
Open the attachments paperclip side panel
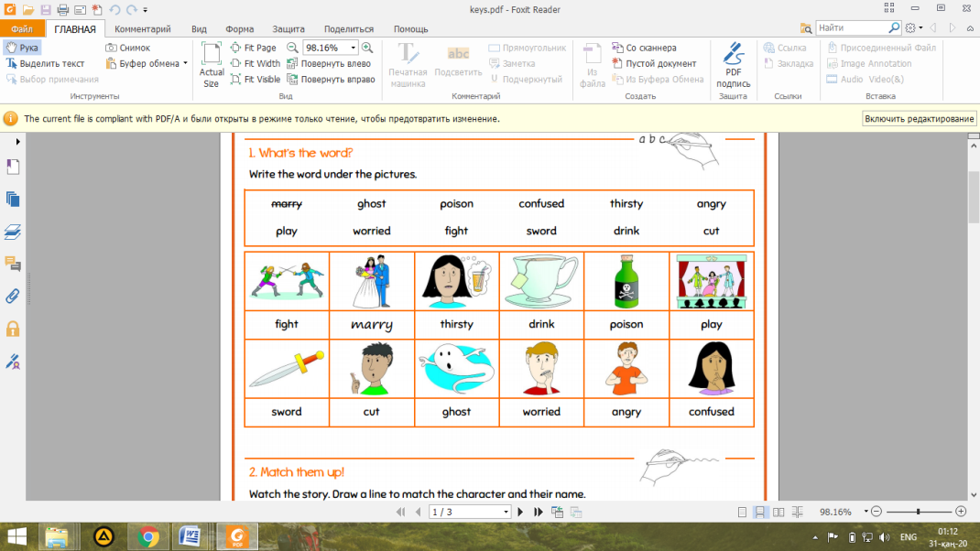click(x=13, y=296)
